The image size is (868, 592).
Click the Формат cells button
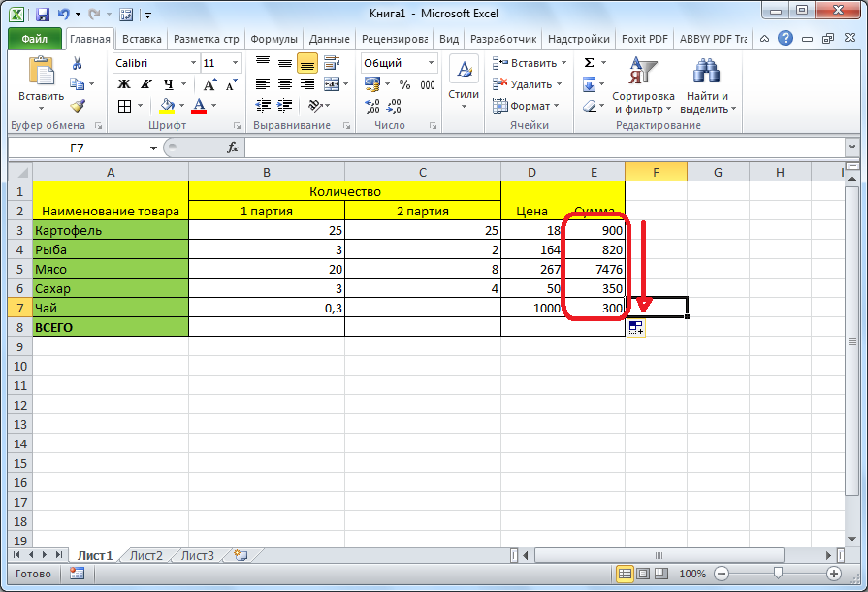point(529,106)
